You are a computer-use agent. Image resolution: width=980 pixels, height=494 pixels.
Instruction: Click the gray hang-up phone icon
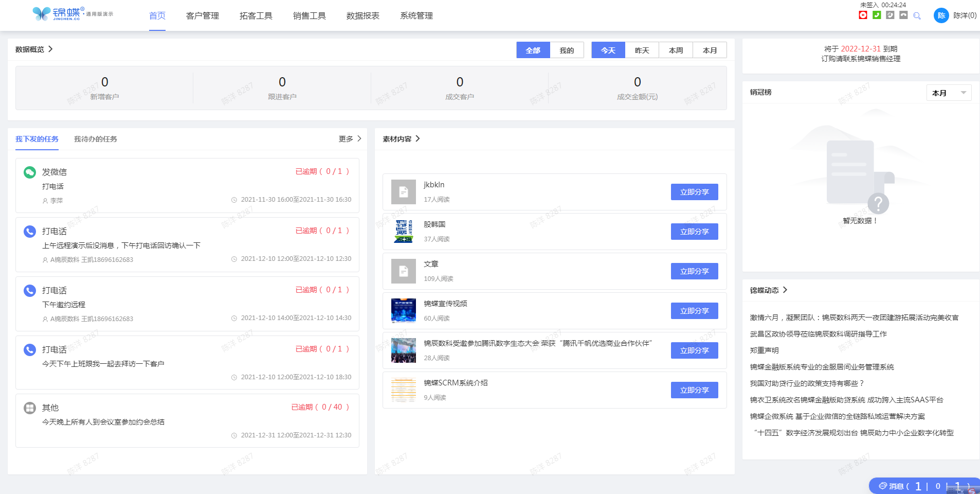point(903,15)
